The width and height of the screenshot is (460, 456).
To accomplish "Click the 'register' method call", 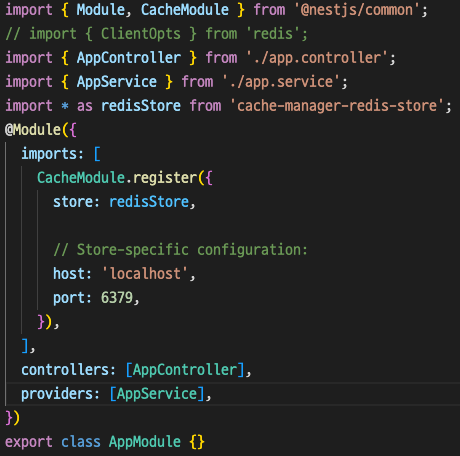I will (165, 178).
